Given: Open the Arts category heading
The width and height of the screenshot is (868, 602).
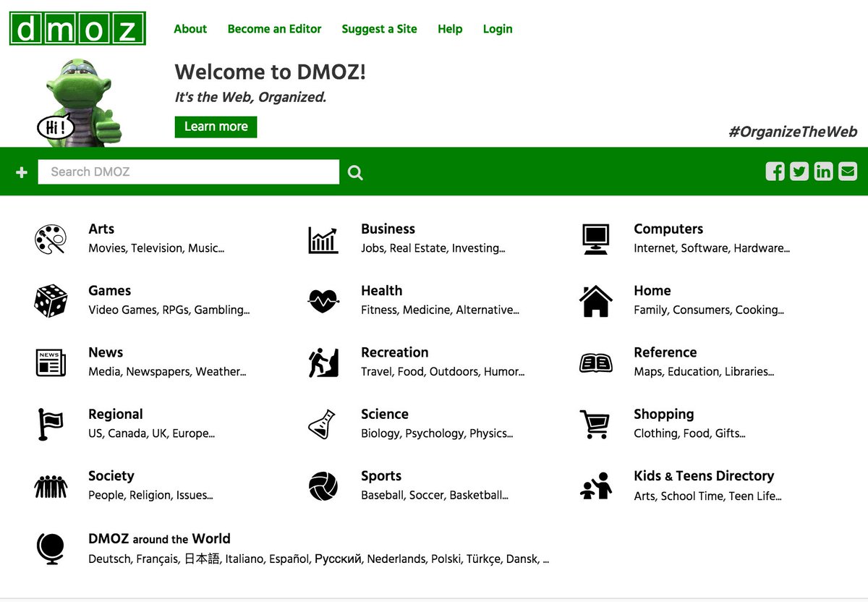Looking at the screenshot, I should tap(101, 229).
